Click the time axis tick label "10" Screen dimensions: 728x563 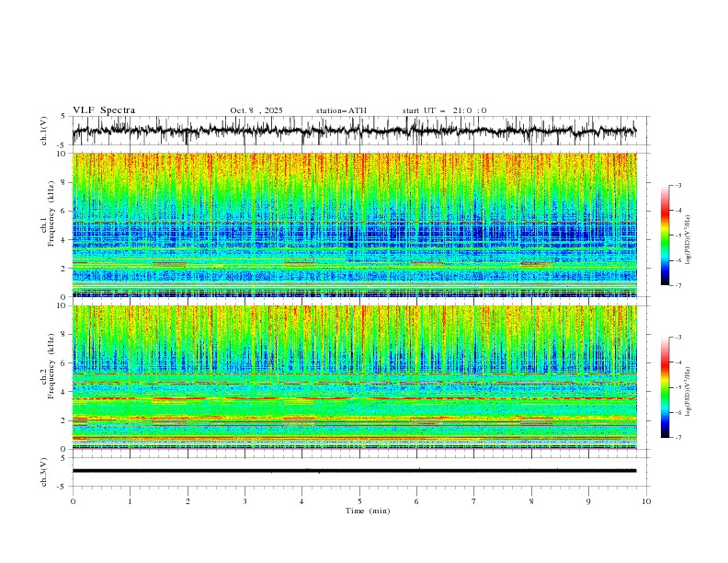click(646, 501)
